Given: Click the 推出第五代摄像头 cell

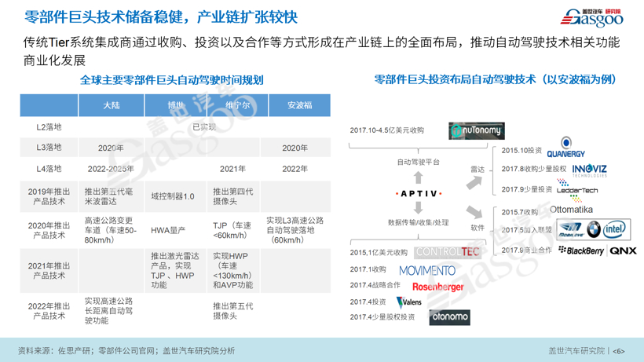Looking at the screenshot, I should [x=233, y=311].
